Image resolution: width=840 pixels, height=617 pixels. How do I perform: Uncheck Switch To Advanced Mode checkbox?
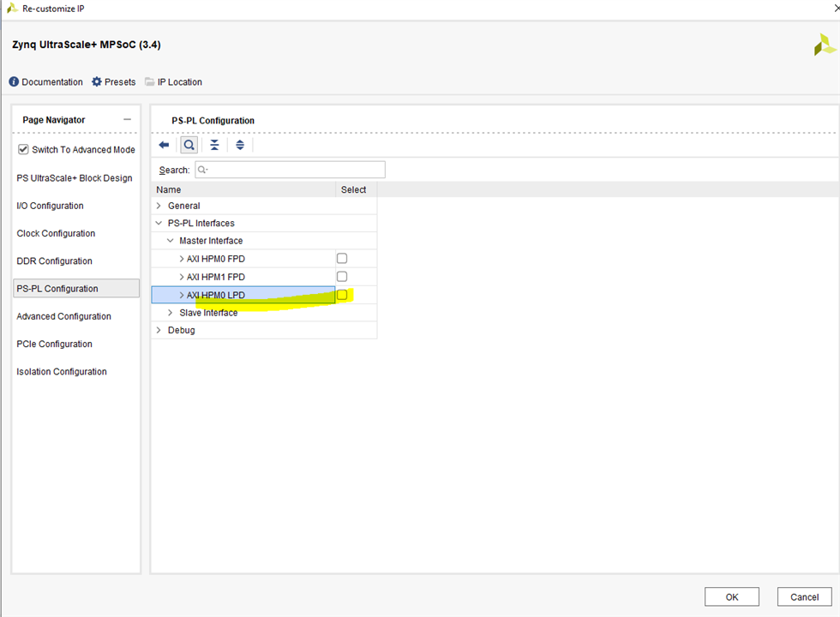pyautogui.click(x=23, y=149)
